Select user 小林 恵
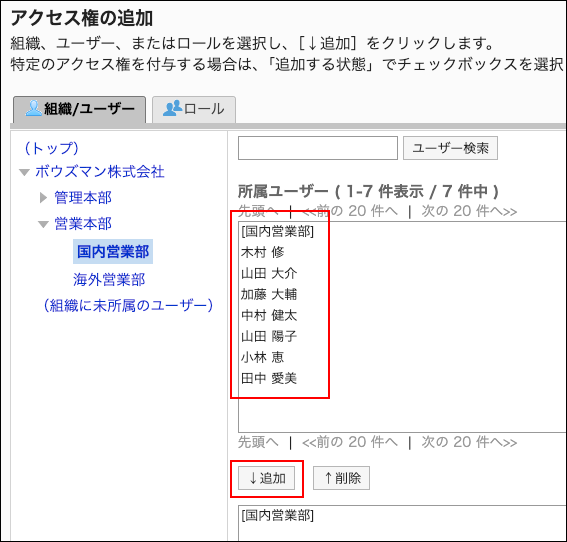This screenshot has width=567, height=542. click(x=263, y=357)
